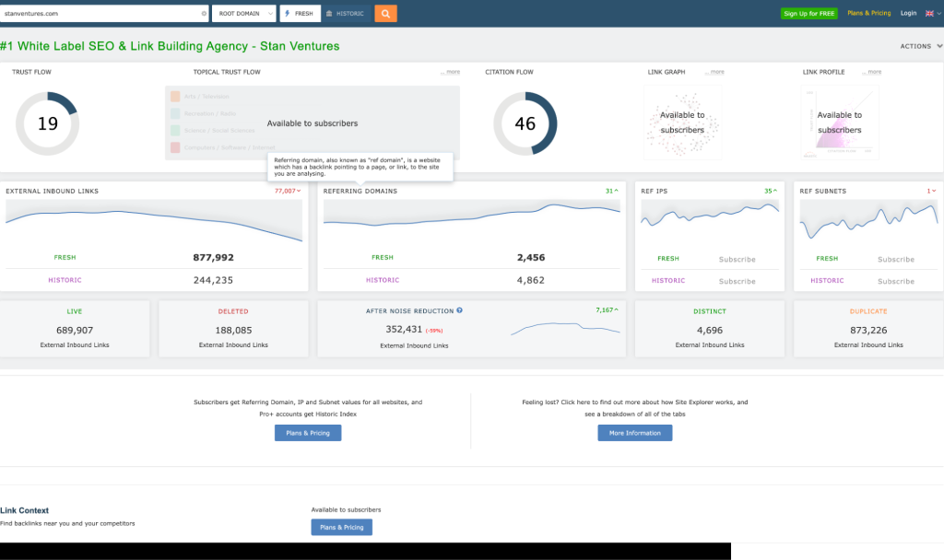The image size is (944, 560).
Task: Click the red chevron beside Ref Subnets count
Action: [x=933, y=192]
